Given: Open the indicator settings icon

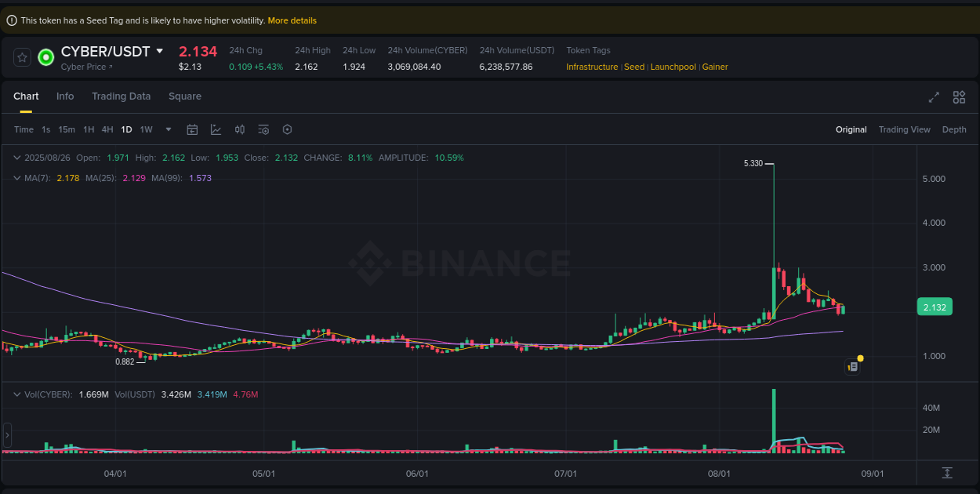Looking at the screenshot, I should coord(263,129).
